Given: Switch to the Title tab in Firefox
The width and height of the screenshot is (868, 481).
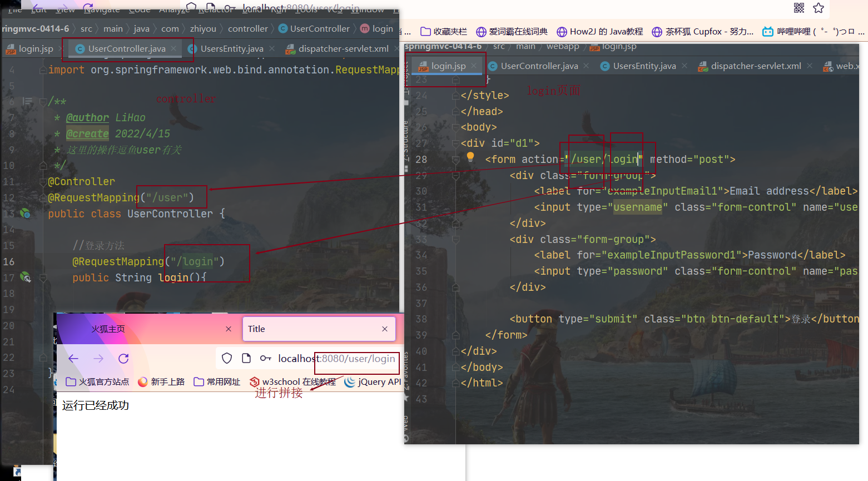Looking at the screenshot, I should tap(319, 329).
